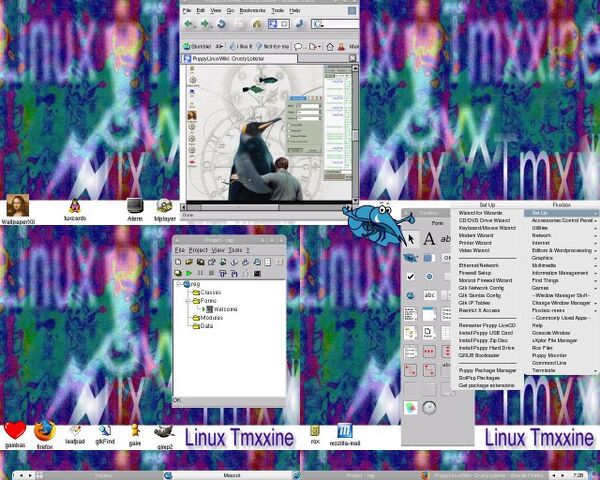Click the 'I like it' thumbs-up button
This screenshot has width=600, height=480.
[241, 46]
